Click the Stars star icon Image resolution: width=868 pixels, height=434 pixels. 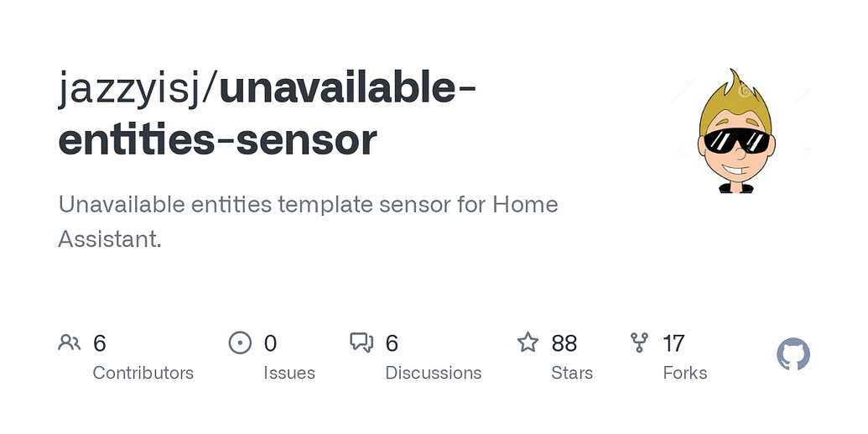528,342
